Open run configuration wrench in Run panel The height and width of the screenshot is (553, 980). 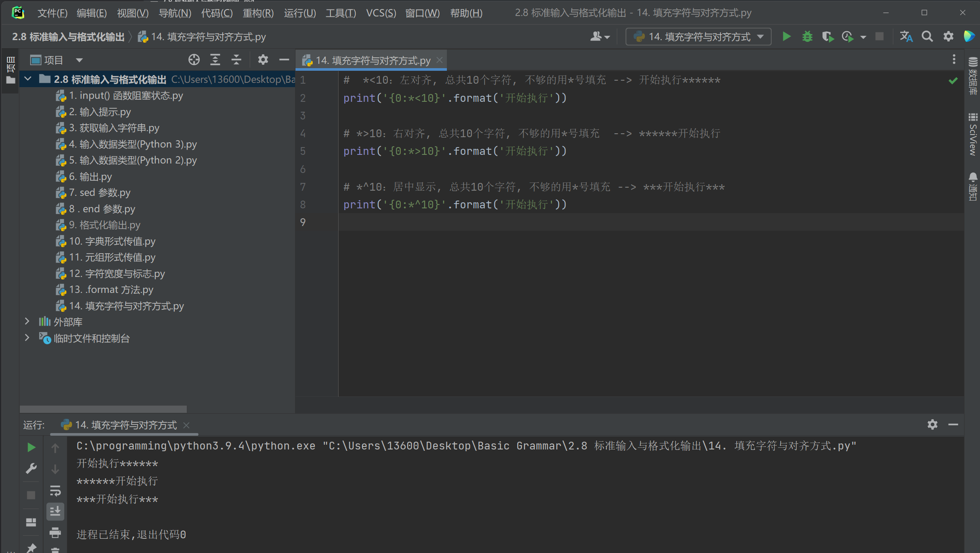point(31,469)
